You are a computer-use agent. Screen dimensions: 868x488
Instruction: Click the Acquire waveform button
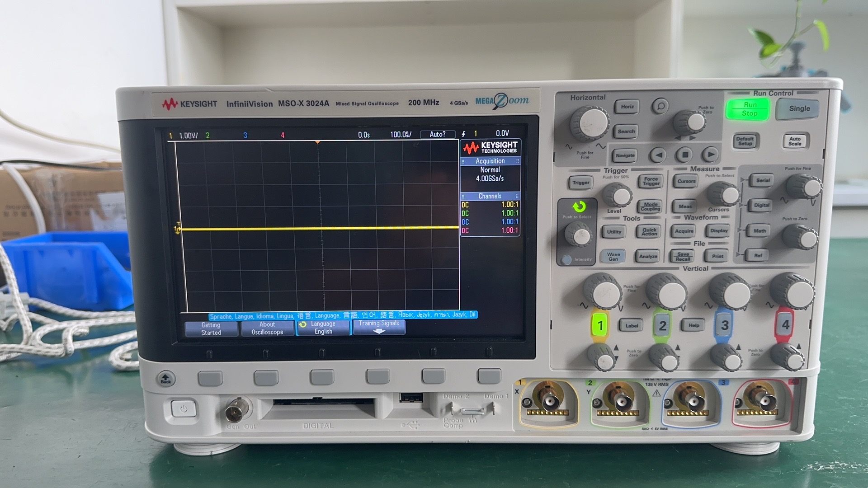pos(684,231)
